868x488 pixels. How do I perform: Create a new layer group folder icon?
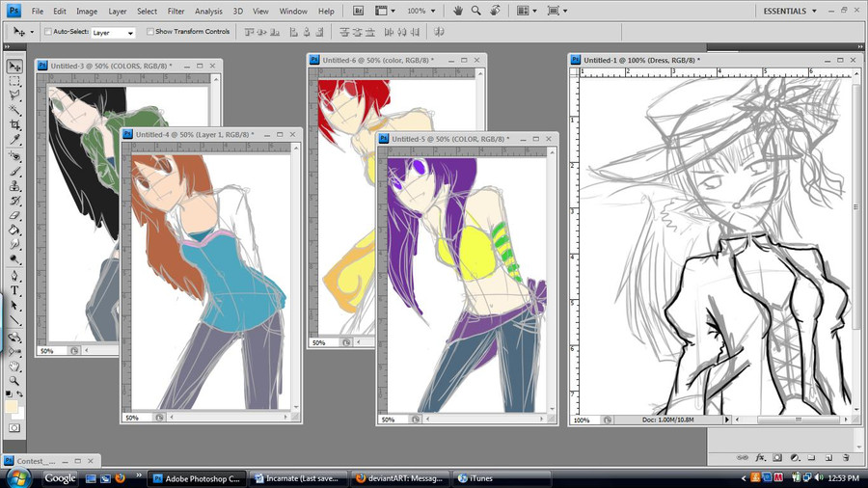click(811, 457)
